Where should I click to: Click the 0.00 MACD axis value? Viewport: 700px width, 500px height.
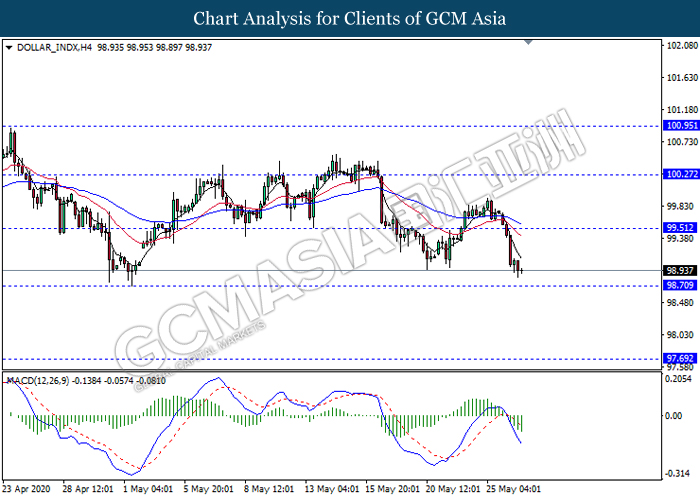coord(674,416)
